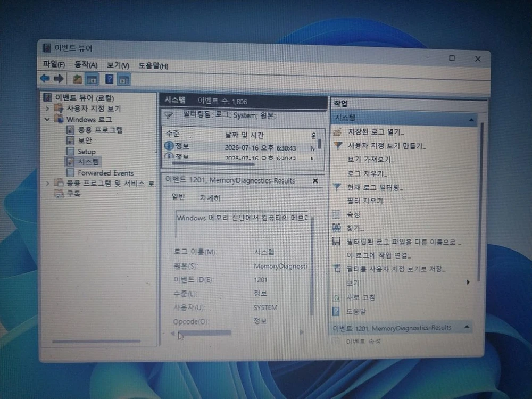This screenshot has height=399, width=532.
Task: Open the 동작(A) menu
Action: coord(86,64)
